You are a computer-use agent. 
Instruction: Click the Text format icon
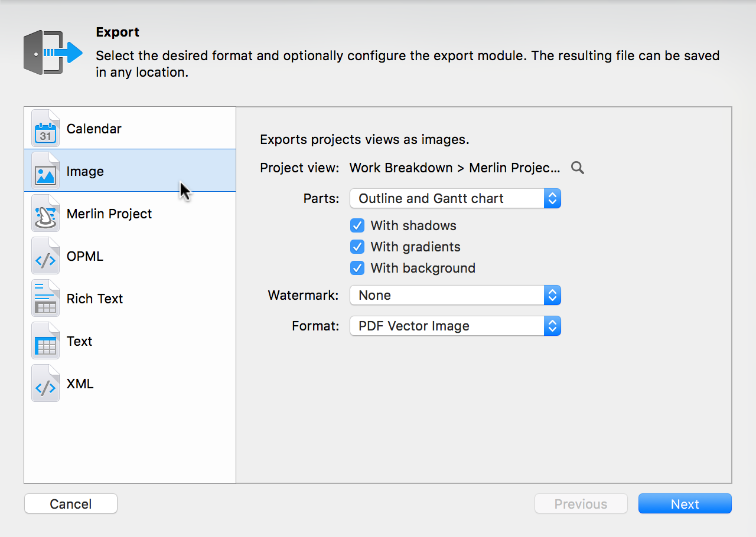45,341
